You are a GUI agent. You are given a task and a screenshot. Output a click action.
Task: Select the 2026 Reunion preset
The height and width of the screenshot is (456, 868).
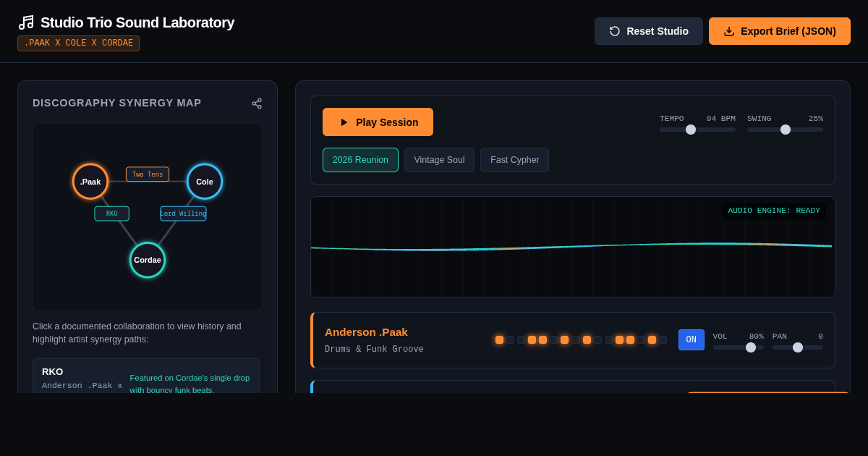360,160
